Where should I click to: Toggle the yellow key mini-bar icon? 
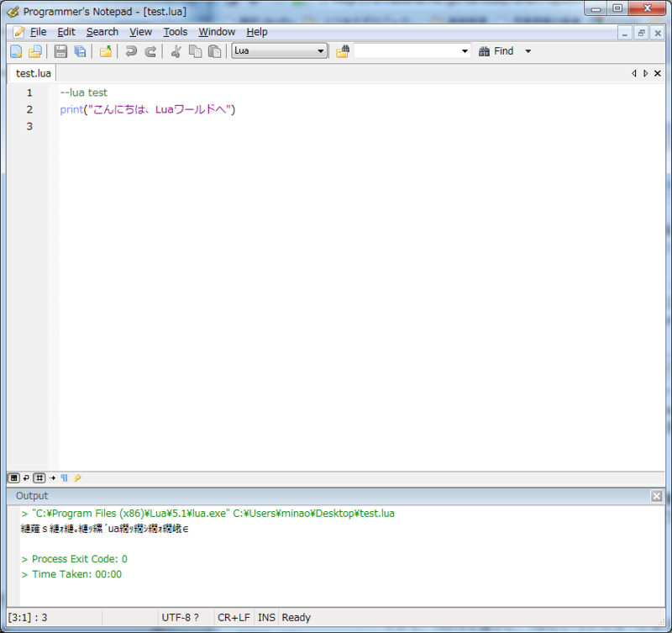77,477
